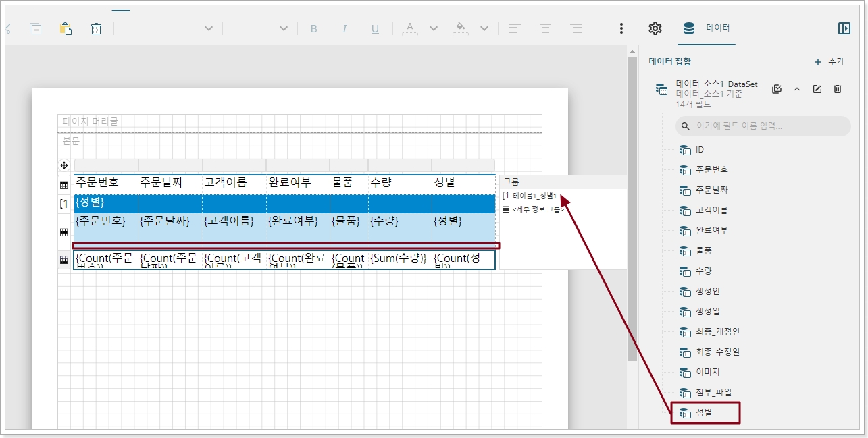Open the text color dropdown arrow

coord(434,28)
